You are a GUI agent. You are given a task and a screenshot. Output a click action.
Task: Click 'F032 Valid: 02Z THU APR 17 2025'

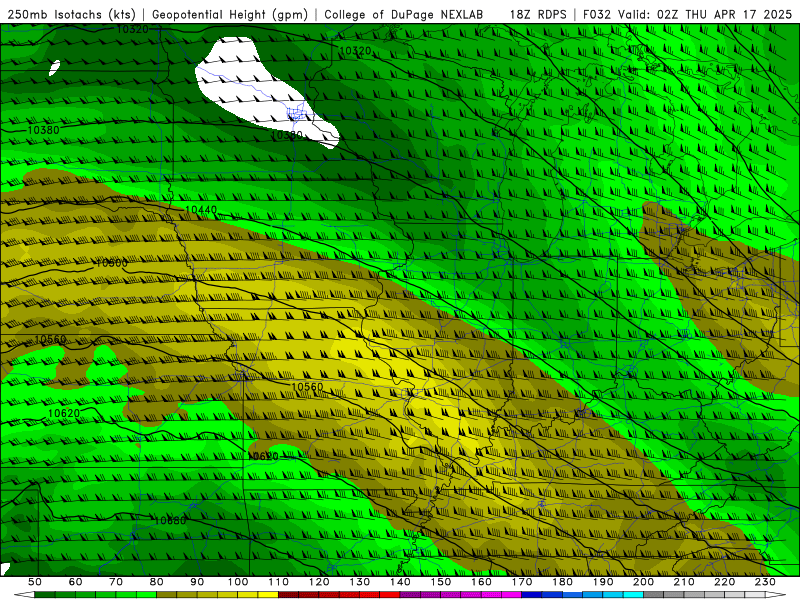coord(687,14)
